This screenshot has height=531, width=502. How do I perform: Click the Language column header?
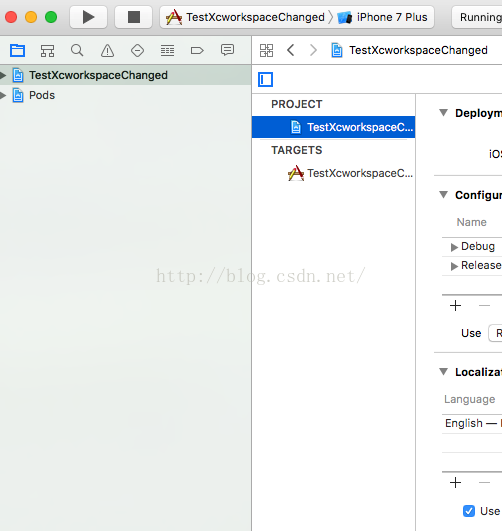[469, 399]
